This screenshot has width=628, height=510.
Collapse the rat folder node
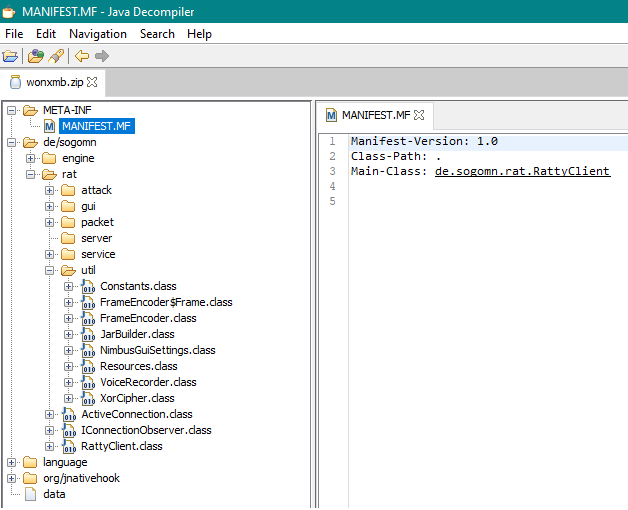[x=30, y=174]
